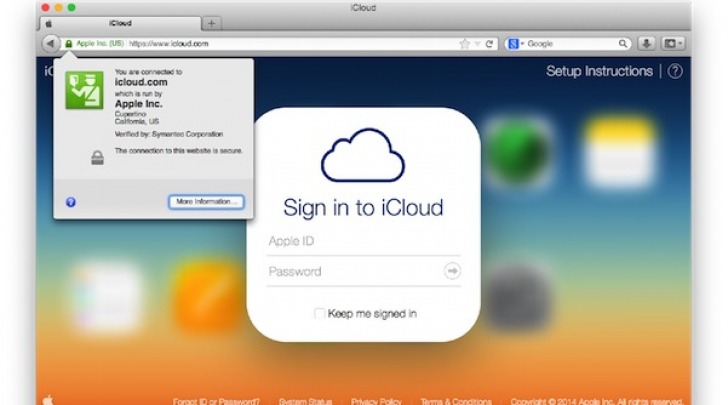The width and height of the screenshot is (728, 405).
Task: Click the green identity verified badge icon
Action: tap(84, 90)
